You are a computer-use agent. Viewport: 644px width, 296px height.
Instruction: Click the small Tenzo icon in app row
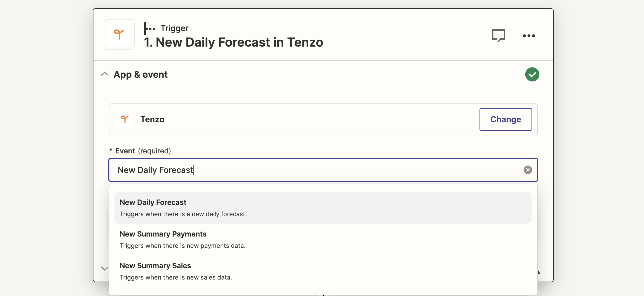pos(125,119)
